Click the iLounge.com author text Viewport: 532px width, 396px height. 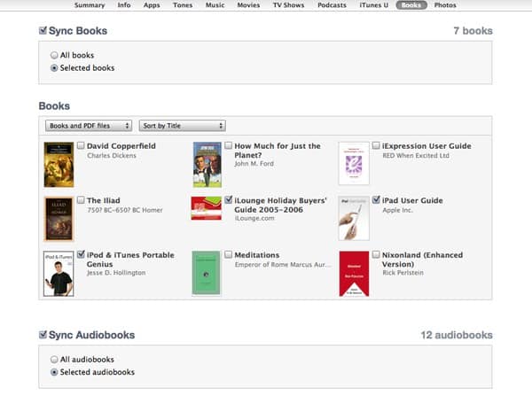click(x=254, y=218)
